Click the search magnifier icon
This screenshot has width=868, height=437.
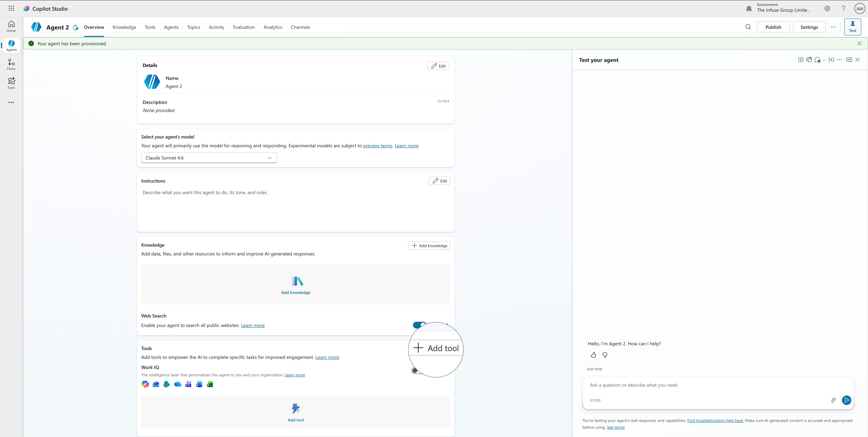[x=748, y=27]
